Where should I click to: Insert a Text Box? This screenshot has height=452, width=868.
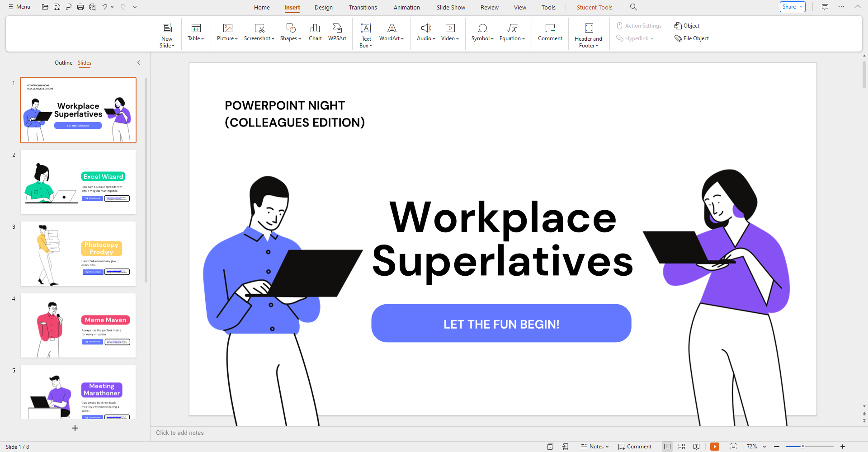point(366,35)
